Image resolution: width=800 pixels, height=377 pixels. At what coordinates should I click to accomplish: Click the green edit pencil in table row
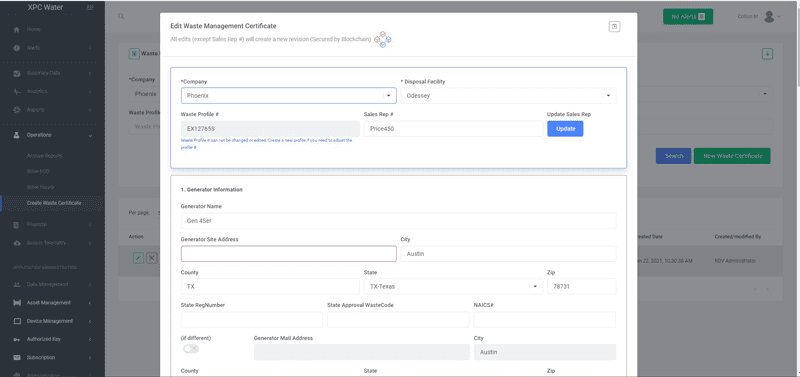point(138,258)
